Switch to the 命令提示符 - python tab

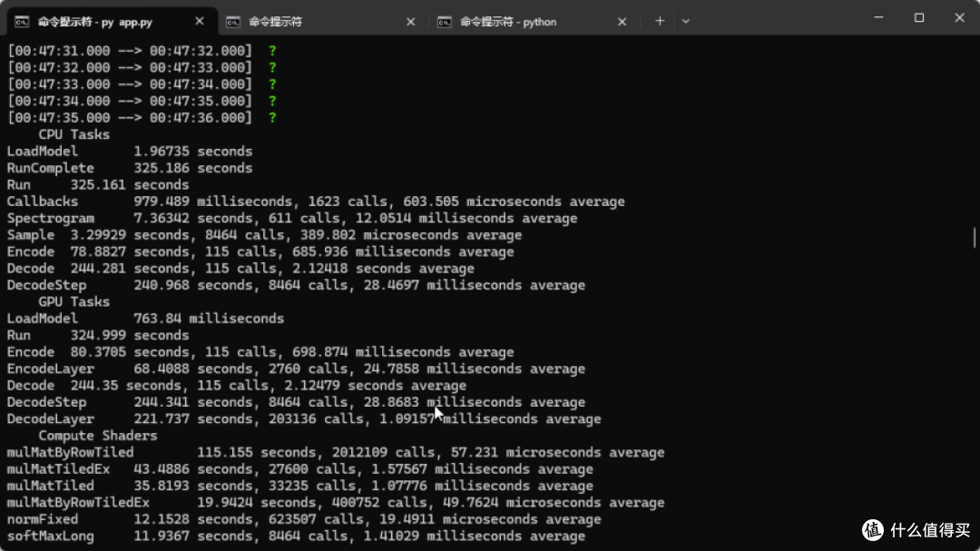click(x=534, y=21)
